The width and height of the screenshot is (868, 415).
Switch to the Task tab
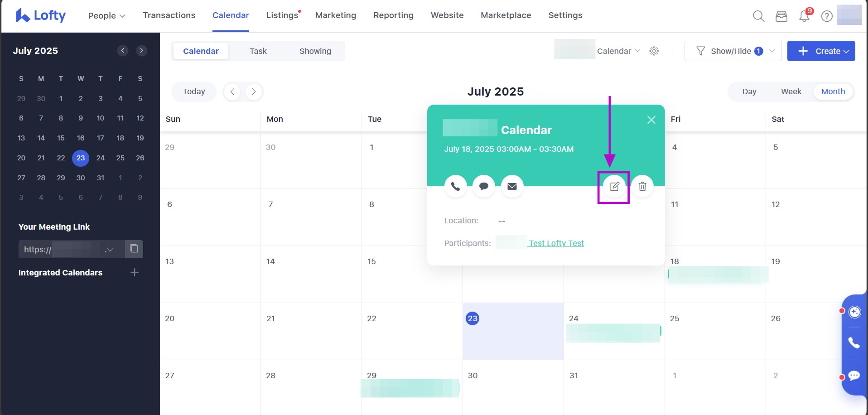258,51
